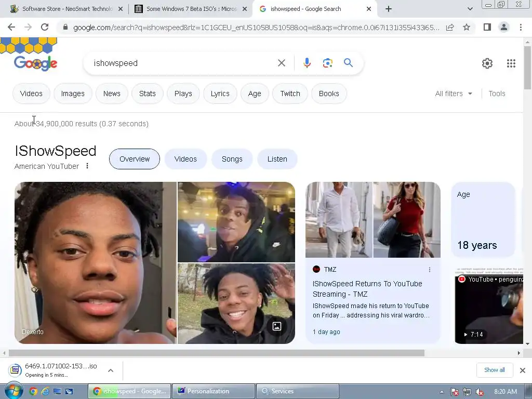
Task: Switch to the Services taskbar window
Action: click(x=298, y=391)
